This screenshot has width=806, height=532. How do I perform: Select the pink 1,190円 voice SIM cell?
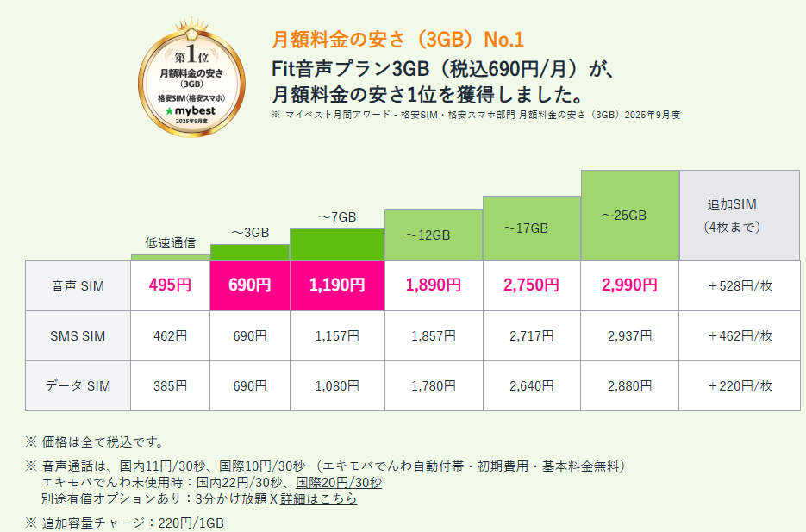click(x=336, y=285)
